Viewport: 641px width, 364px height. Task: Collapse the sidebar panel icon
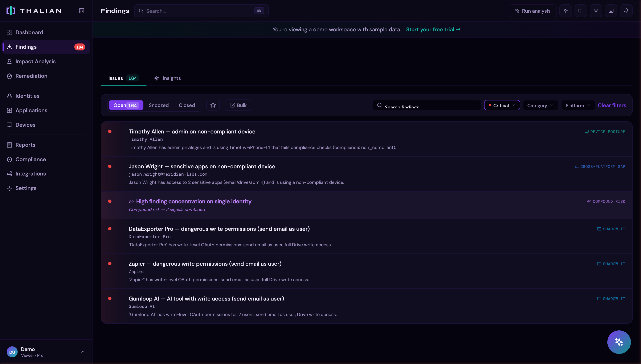[x=82, y=11]
